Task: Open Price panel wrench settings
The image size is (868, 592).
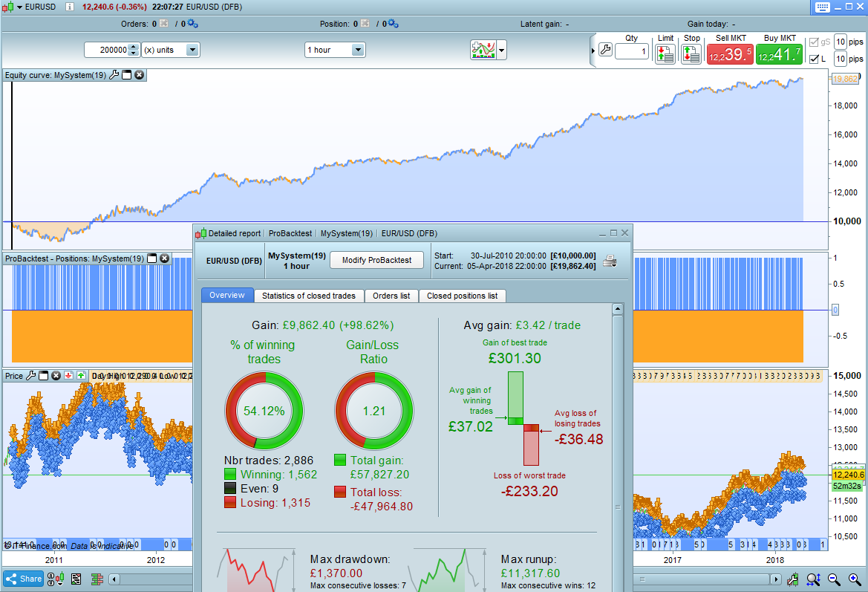Action: tap(31, 375)
